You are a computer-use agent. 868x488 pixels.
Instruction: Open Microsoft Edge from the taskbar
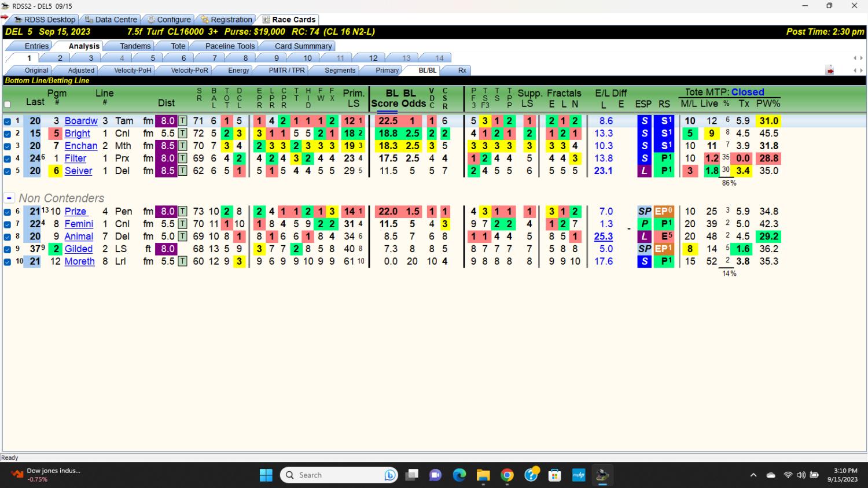coord(459,475)
